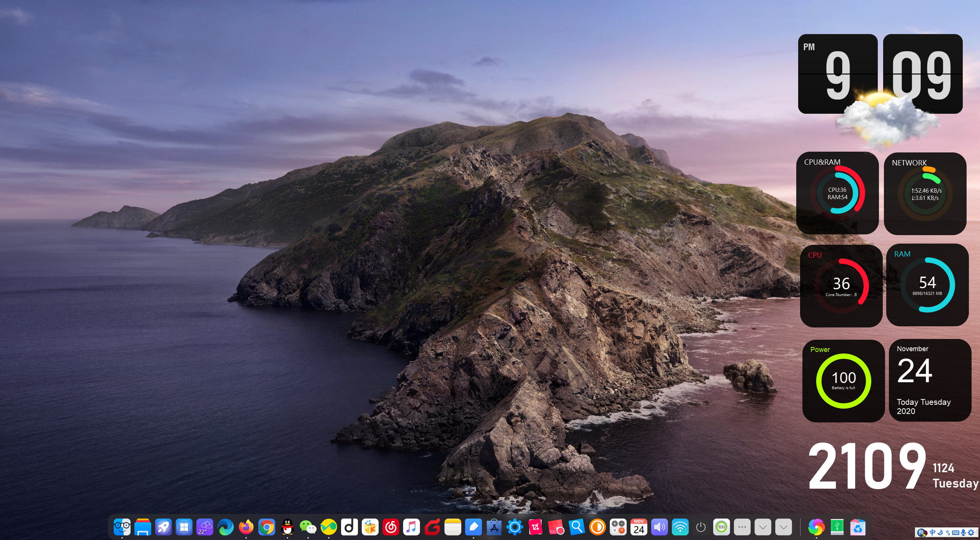Open the ellipsis more-items dock button

742,527
